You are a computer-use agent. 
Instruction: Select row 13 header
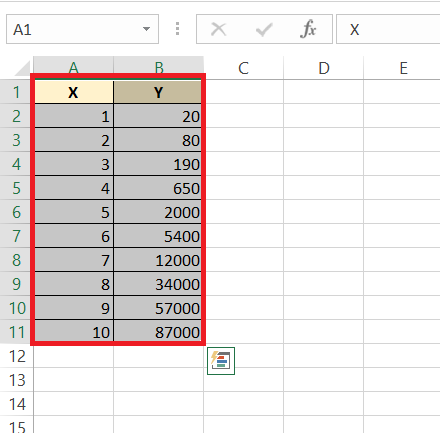coord(17,380)
